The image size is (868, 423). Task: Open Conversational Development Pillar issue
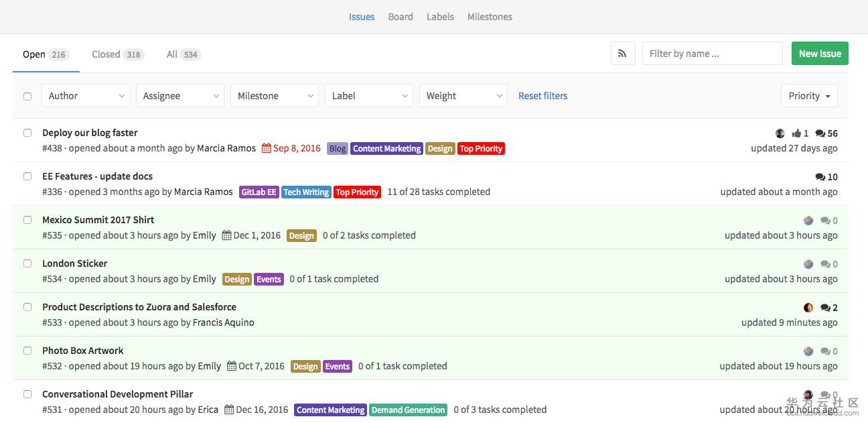[117, 394]
